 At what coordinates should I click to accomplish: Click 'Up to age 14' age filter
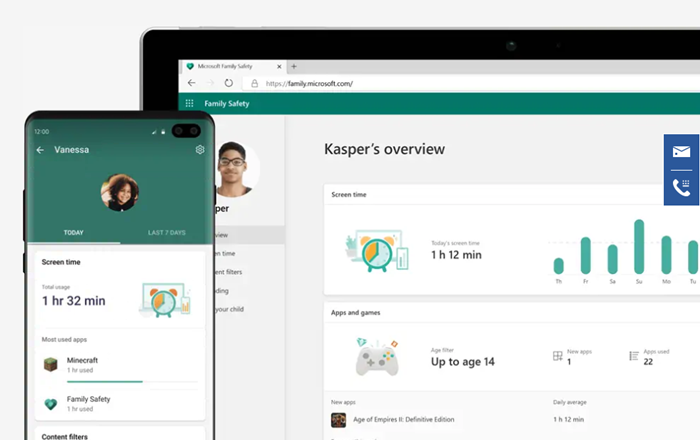point(463,362)
